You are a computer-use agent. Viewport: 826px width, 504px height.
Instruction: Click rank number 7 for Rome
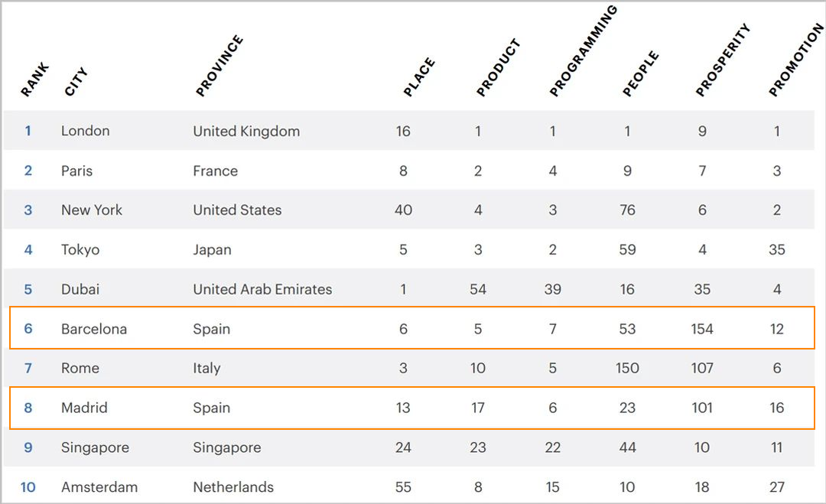click(x=28, y=368)
